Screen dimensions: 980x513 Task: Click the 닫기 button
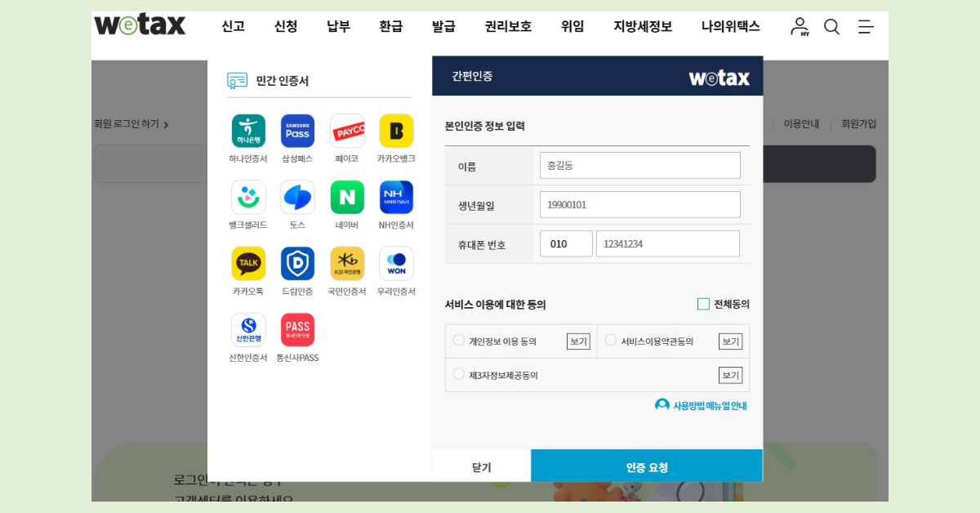click(x=481, y=466)
